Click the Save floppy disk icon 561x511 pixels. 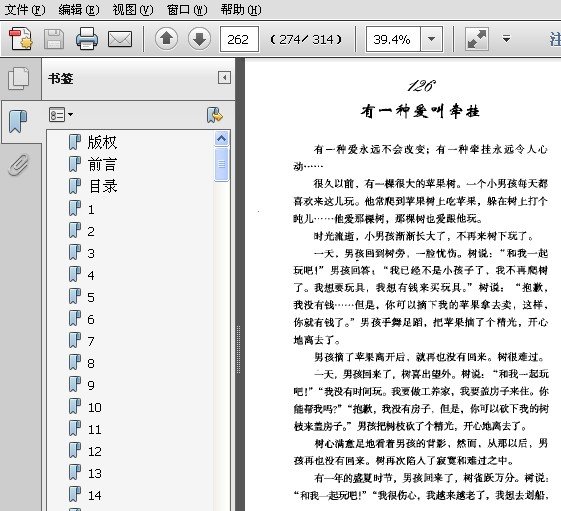pos(54,39)
